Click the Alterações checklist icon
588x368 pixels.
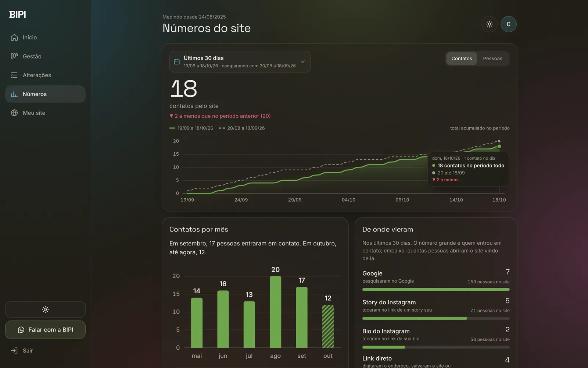pos(14,75)
